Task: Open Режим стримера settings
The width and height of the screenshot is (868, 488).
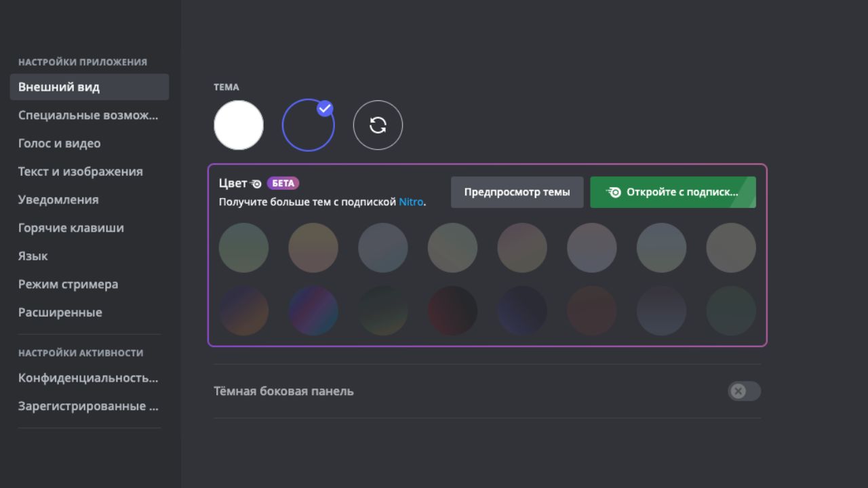Action: click(x=90, y=284)
